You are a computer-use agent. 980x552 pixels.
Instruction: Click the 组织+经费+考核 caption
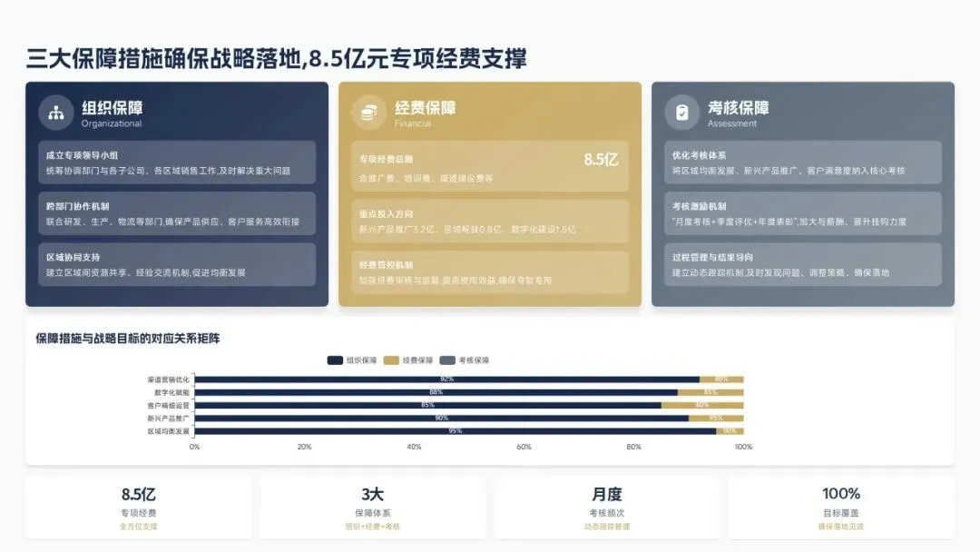tap(373, 527)
